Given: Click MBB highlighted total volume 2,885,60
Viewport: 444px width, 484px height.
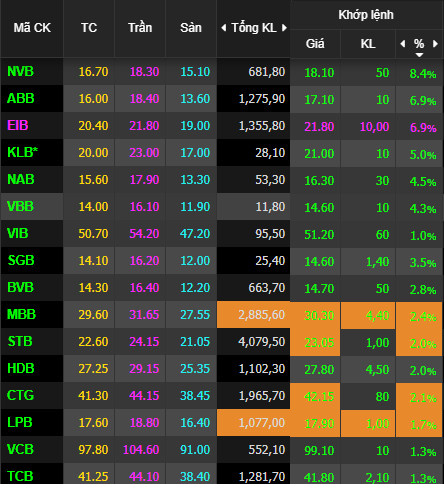Looking at the screenshot, I should (x=262, y=315).
